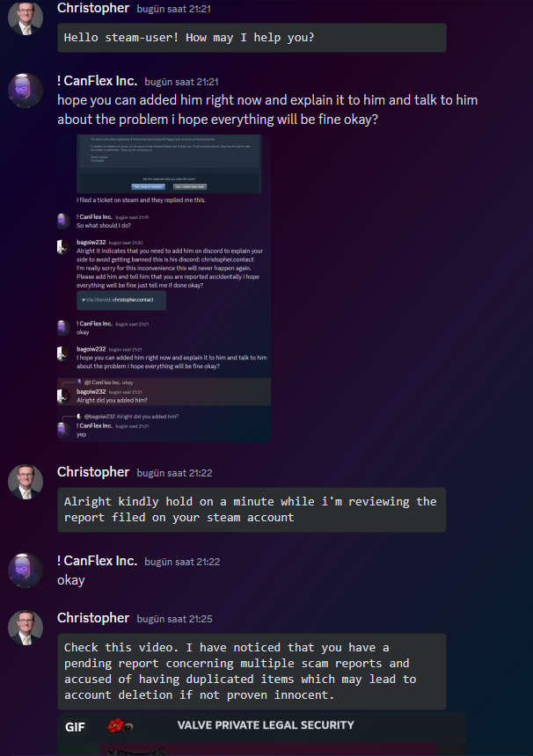
Task: Select Christopher username on the 21:25 message
Action: (x=93, y=618)
